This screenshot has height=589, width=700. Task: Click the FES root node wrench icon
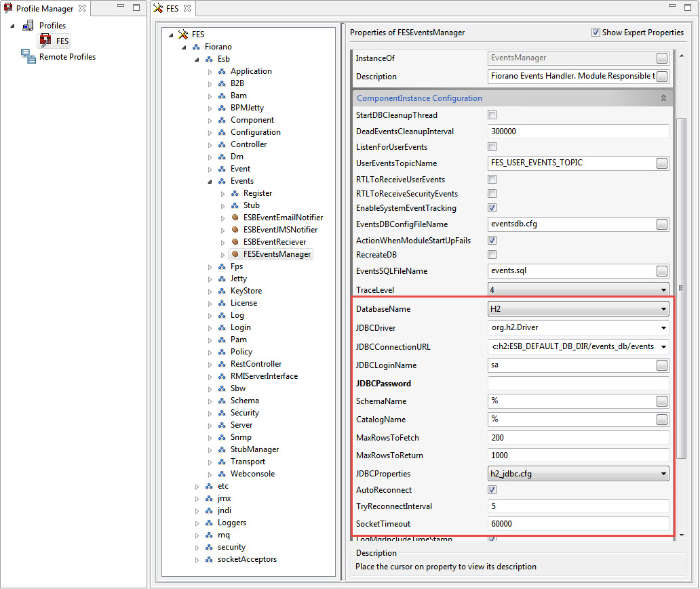[x=183, y=35]
